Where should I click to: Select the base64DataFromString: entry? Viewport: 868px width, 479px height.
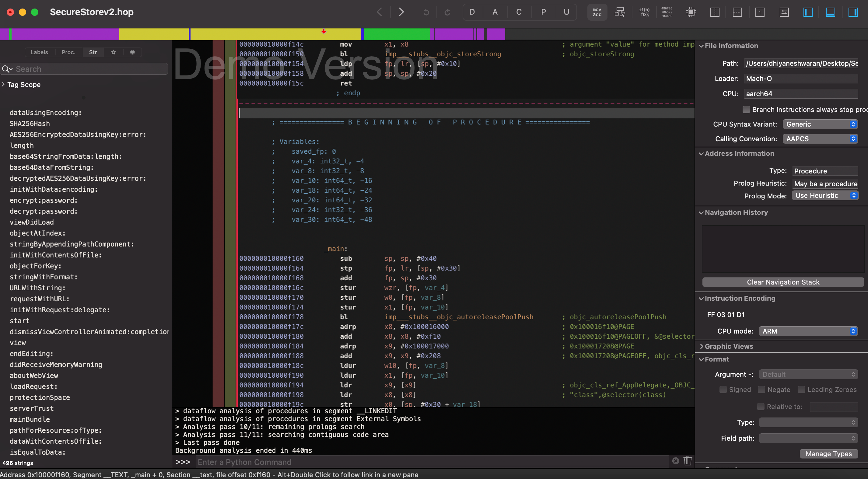[x=51, y=167]
